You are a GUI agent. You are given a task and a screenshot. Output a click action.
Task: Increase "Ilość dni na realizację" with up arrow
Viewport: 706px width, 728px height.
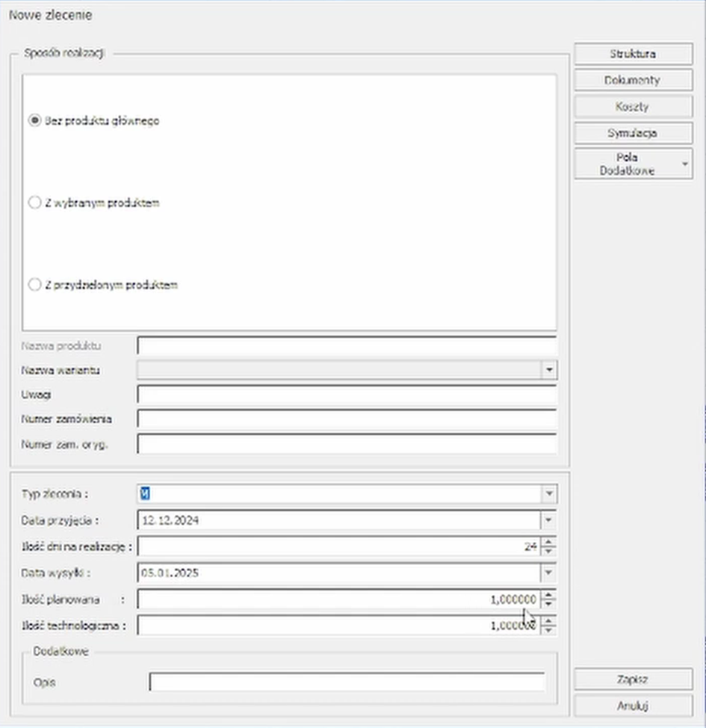coord(549,541)
